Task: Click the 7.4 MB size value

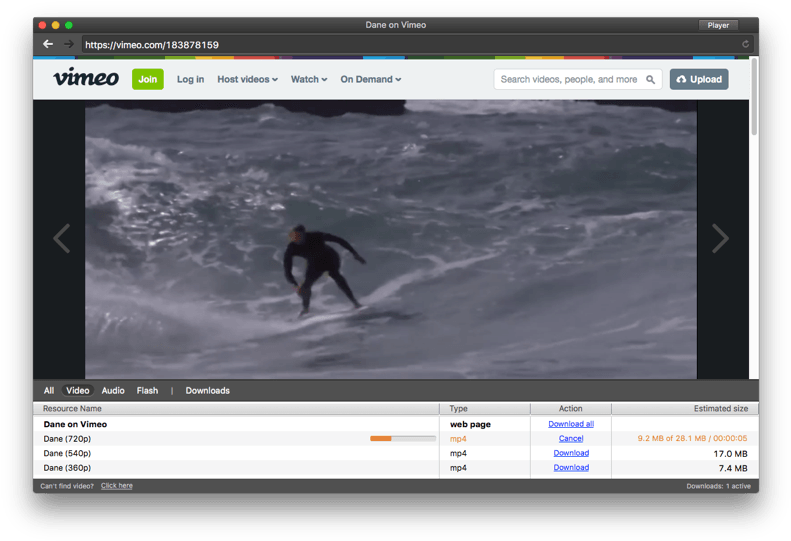Action: 732,468
